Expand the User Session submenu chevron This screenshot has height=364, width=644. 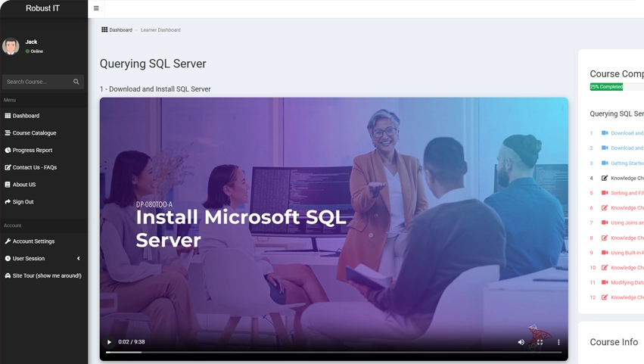[79, 258]
